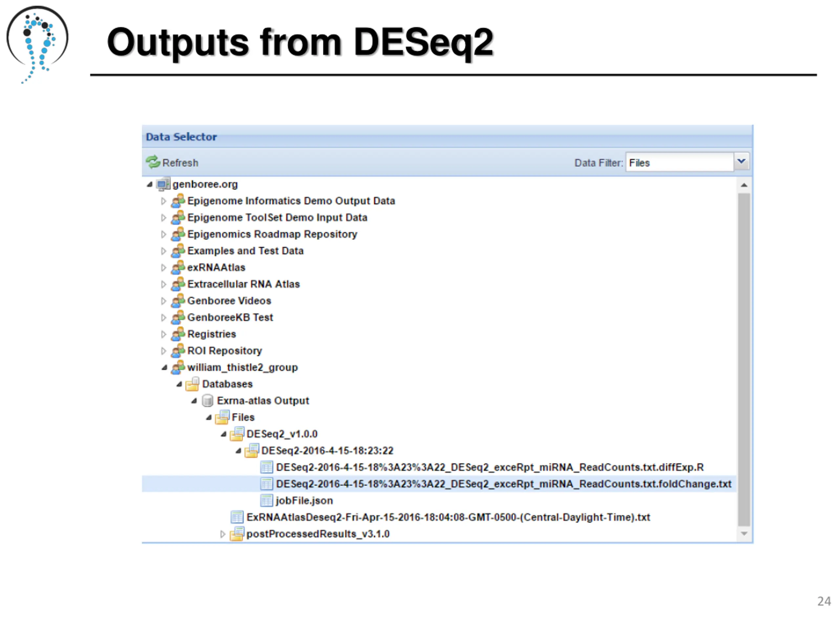840x630 pixels.
Task: Select the ReadCounts.txt.diffExp.R file
Action: pos(490,468)
